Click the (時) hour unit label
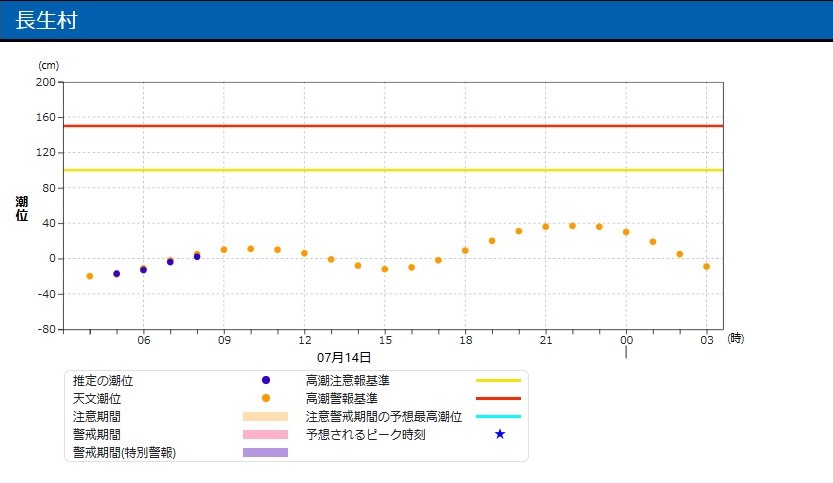This screenshot has height=483, width=833. (736, 338)
